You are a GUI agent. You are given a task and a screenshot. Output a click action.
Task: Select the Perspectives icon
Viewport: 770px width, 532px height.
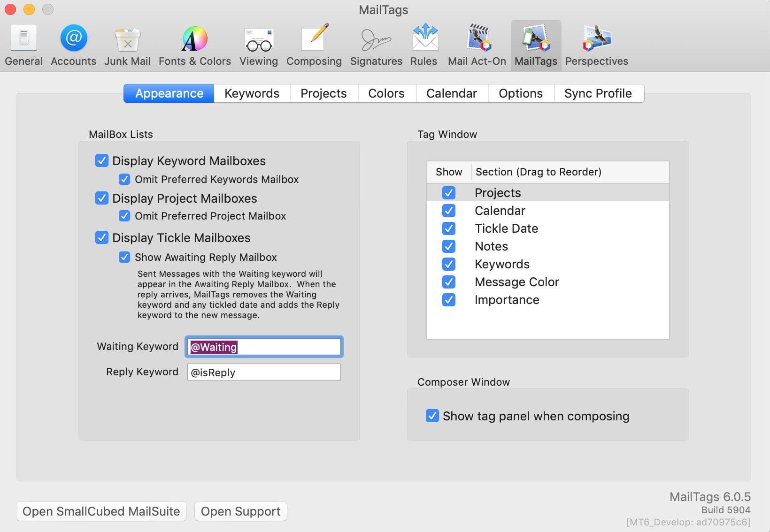tap(596, 45)
